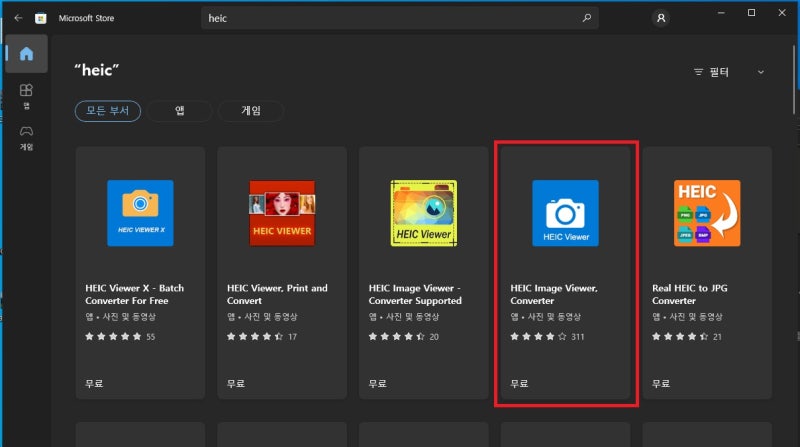Click 무료 price under HEIC Viewer X
The width and height of the screenshot is (800, 447).
[x=94, y=383]
